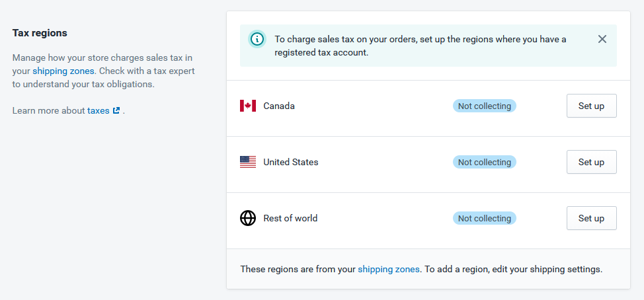Image resolution: width=644 pixels, height=300 pixels.
Task: Select the United States region label
Action: point(291,162)
